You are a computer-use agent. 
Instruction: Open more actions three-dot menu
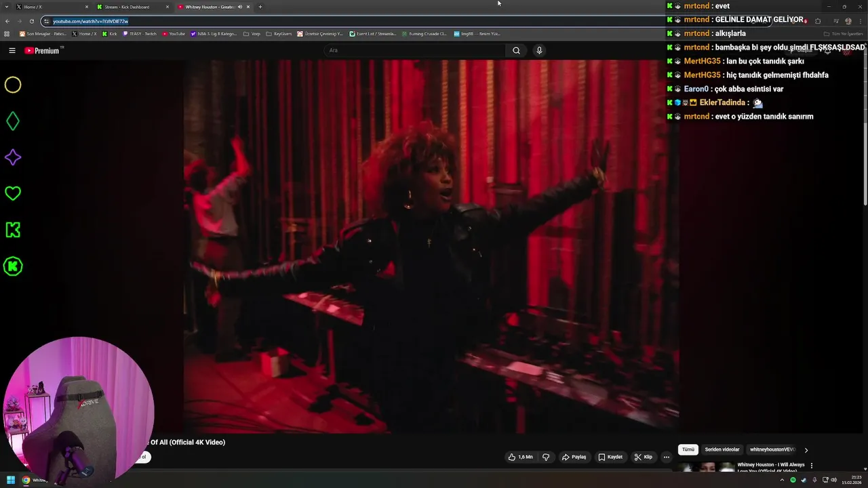666,457
